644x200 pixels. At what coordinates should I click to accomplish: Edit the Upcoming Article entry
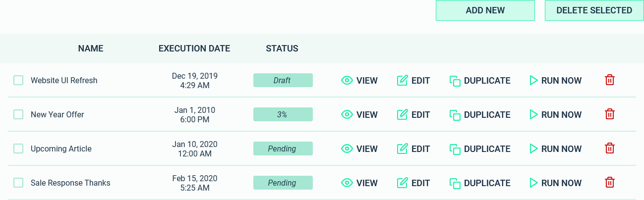click(x=413, y=149)
